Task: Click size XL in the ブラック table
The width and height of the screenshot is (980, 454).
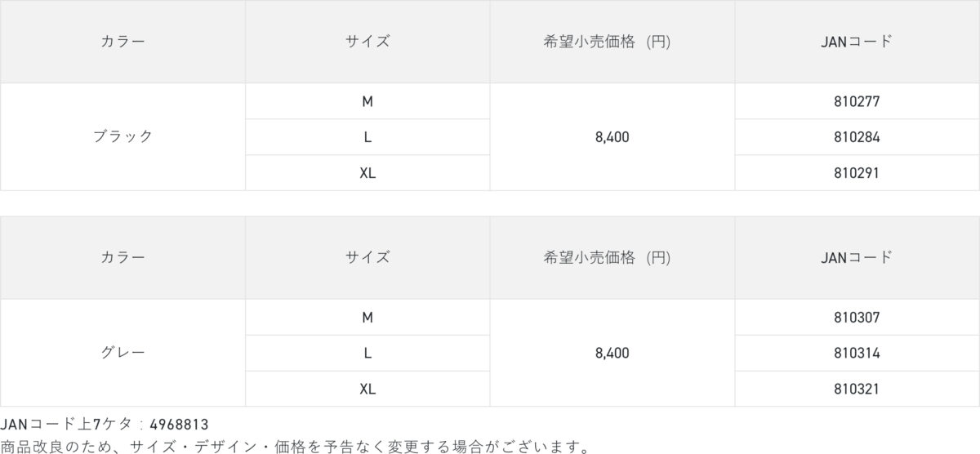Action: (367, 173)
